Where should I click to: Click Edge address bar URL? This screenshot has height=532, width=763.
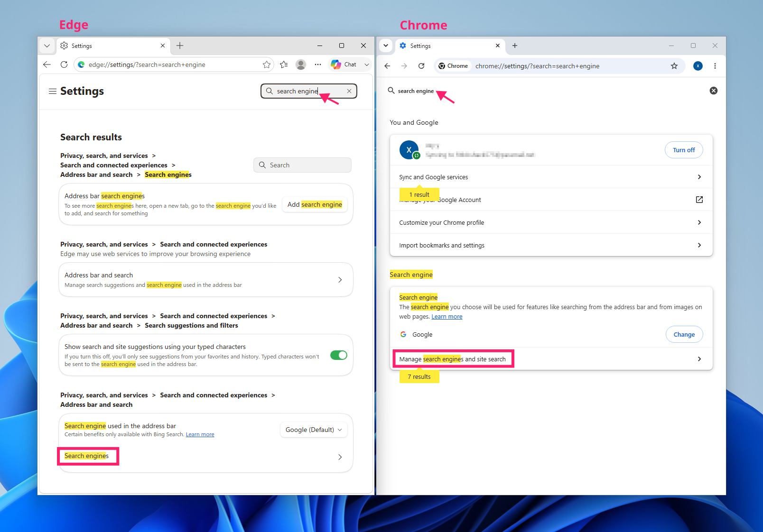pos(147,64)
